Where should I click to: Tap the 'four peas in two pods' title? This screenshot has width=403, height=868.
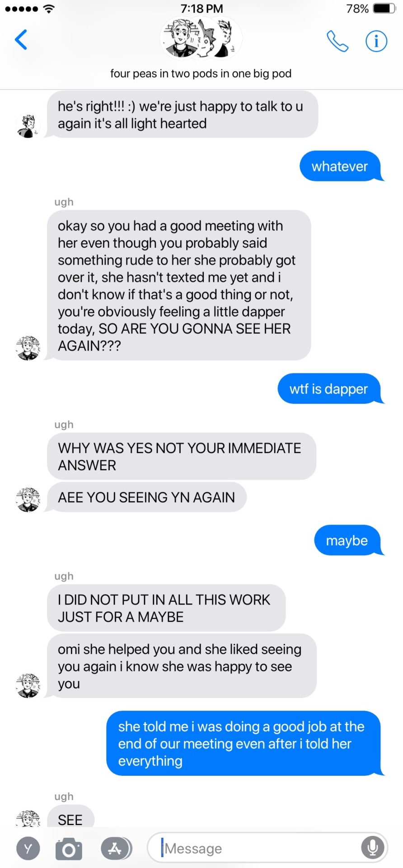click(x=201, y=73)
